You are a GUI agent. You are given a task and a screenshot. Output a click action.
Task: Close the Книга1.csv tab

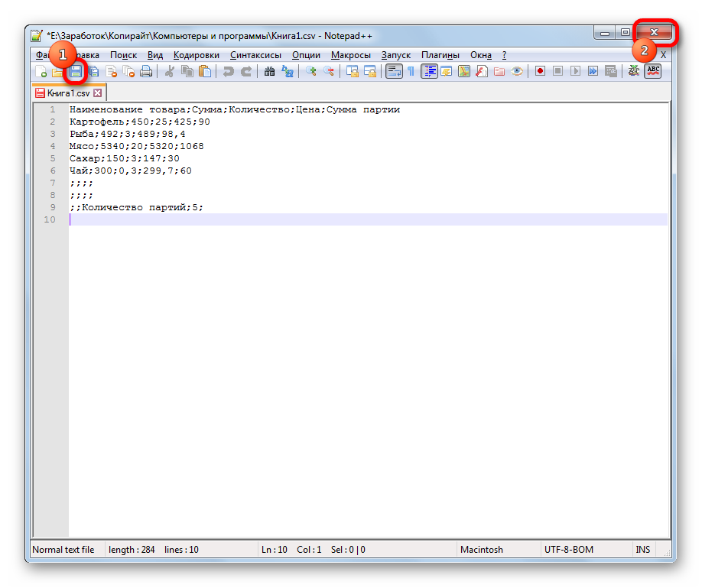[97, 93]
